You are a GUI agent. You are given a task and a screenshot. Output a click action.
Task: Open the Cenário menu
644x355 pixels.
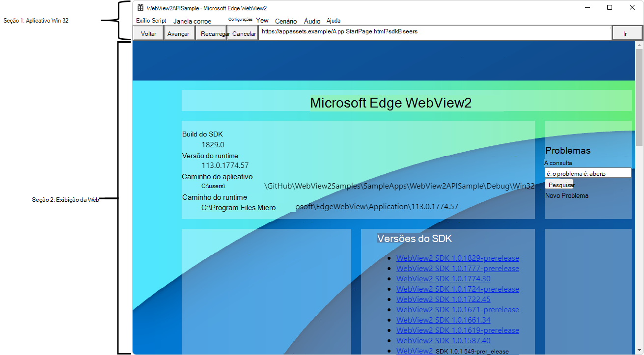286,21
